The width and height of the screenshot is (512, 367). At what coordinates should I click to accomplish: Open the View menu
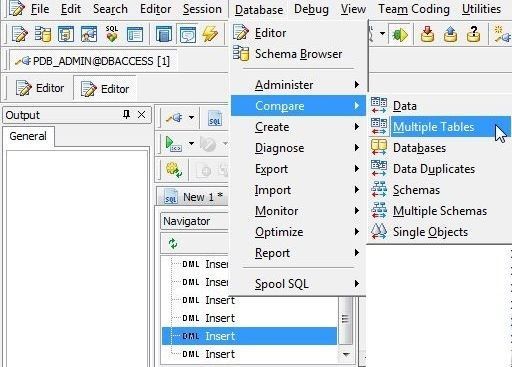click(x=353, y=9)
